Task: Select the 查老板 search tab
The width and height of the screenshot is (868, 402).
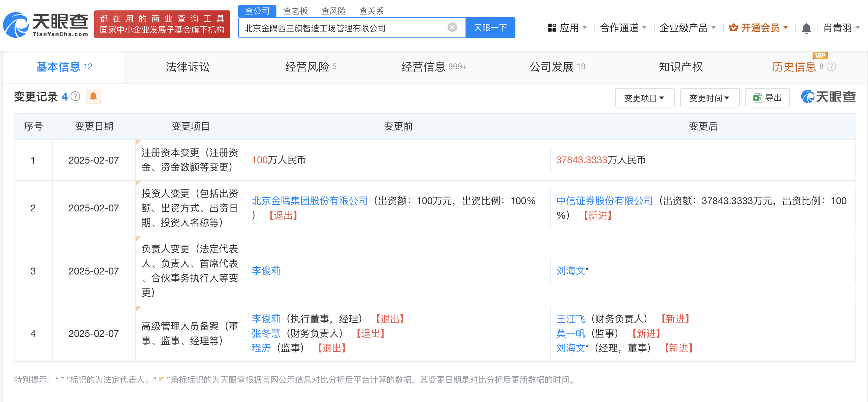Action: click(x=295, y=11)
